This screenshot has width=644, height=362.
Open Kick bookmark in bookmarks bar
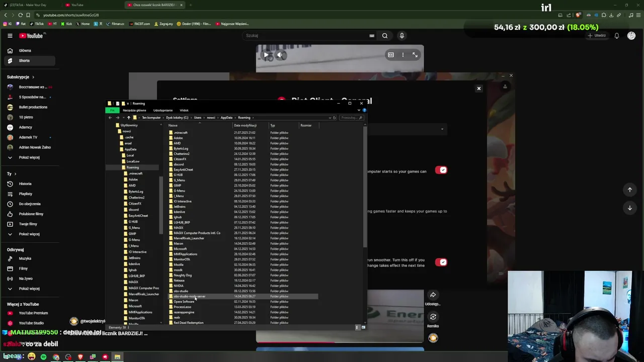click(66, 24)
